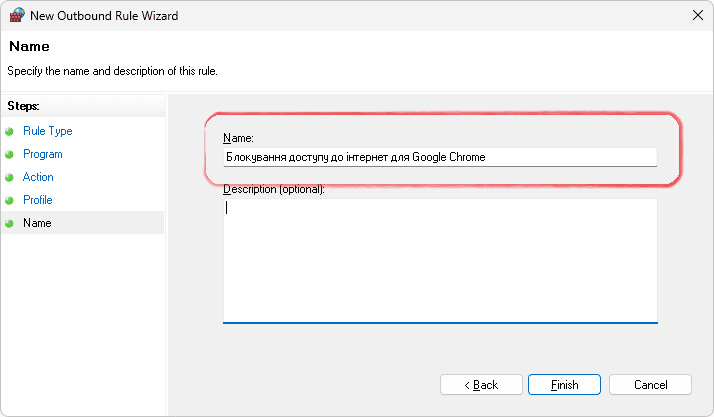This screenshot has height=417, width=714.
Task: Click the Description (optional) label
Action: 273,189
